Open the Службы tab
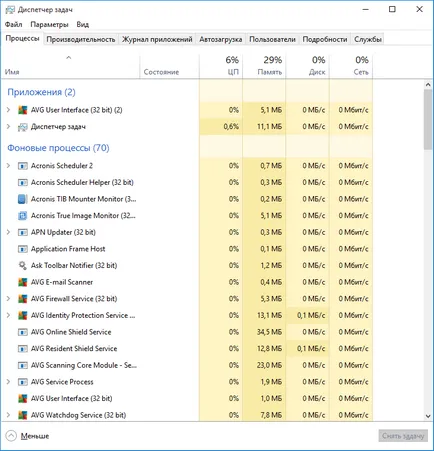 click(x=368, y=39)
